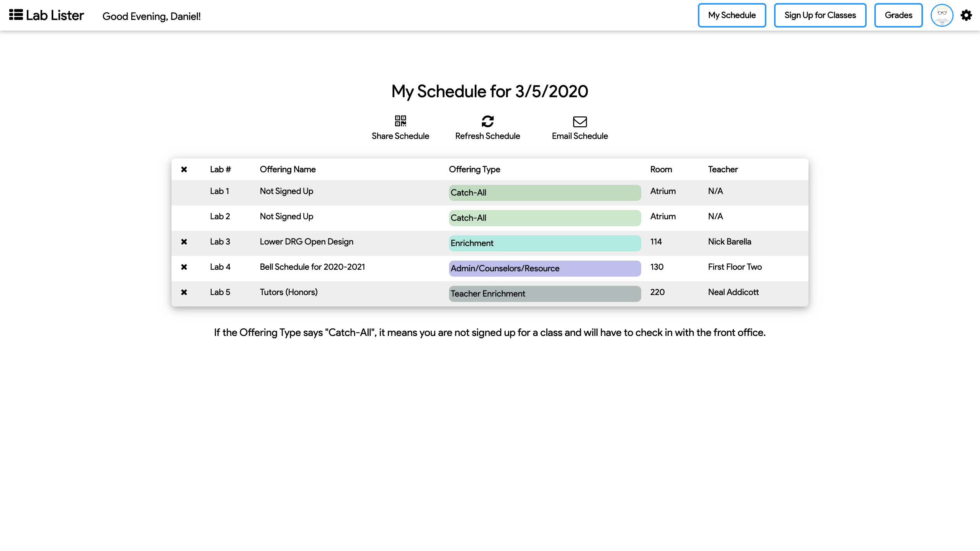980x551 pixels.
Task: Click teacher Neal Addicott
Action: point(733,292)
